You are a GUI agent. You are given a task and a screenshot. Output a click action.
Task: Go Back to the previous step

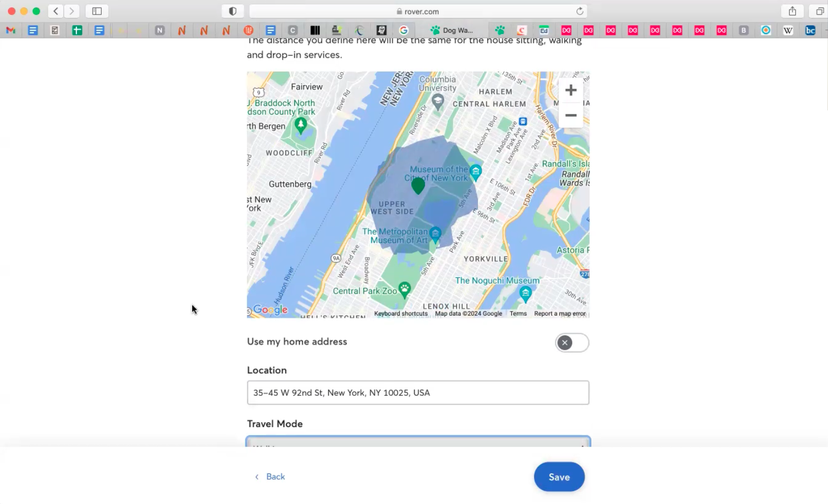[270, 477]
